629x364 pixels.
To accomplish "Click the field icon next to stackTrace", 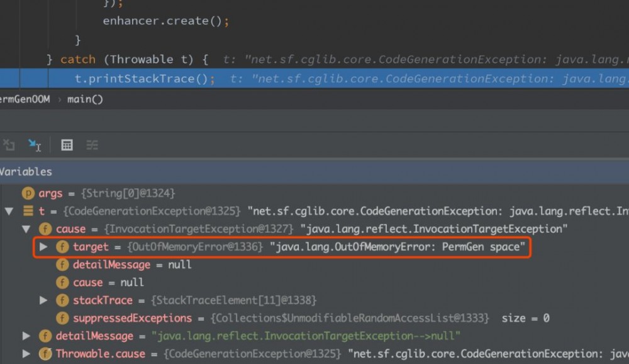I will (62, 300).
